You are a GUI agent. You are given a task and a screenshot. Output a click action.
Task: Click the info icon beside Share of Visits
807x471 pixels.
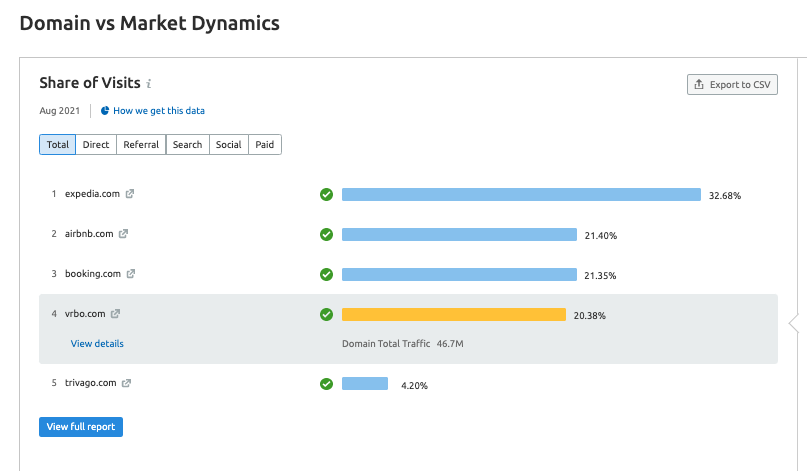(149, 84)
